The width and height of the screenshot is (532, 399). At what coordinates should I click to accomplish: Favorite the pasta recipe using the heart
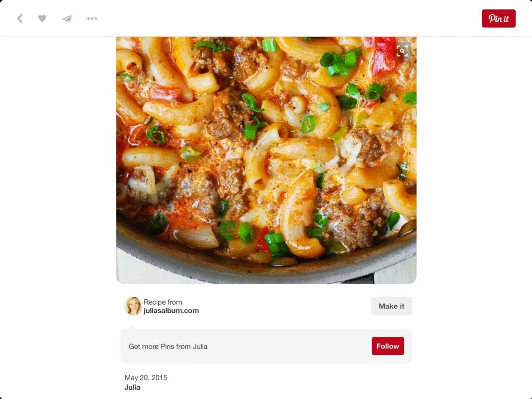pyautogui.click(x=42, y=18)
